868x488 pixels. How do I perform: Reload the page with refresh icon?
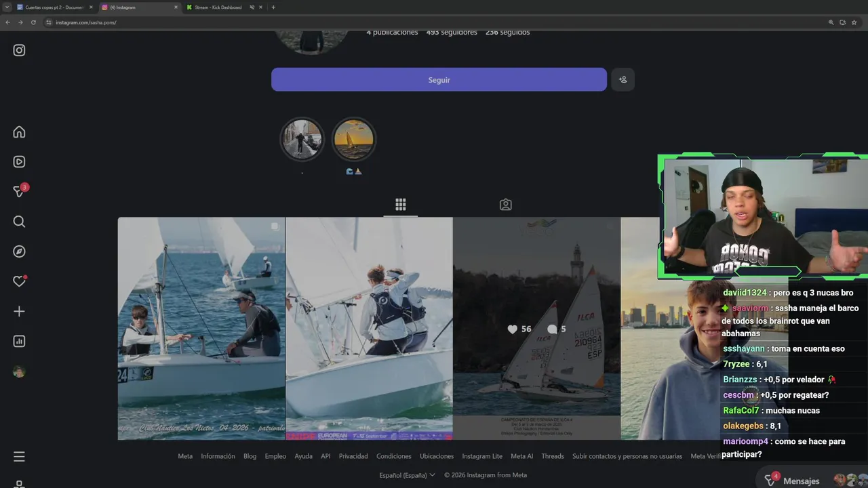(x=33, y=22)
